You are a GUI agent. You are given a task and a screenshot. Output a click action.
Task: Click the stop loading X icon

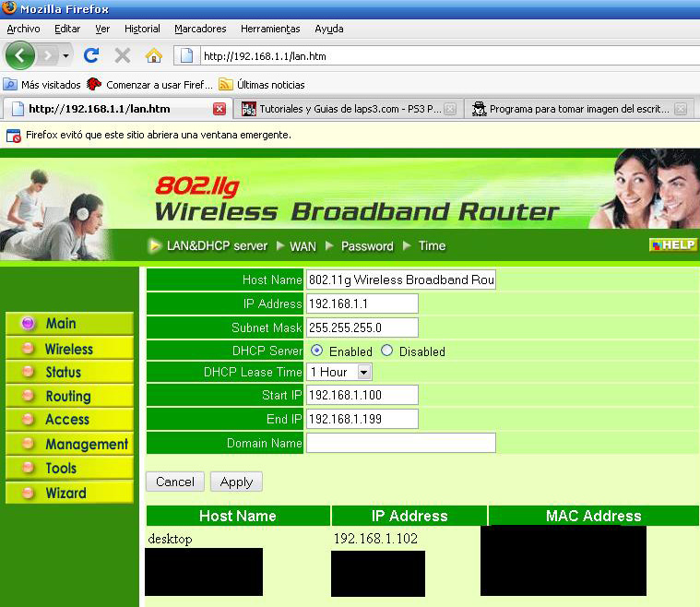pos(122,55)
